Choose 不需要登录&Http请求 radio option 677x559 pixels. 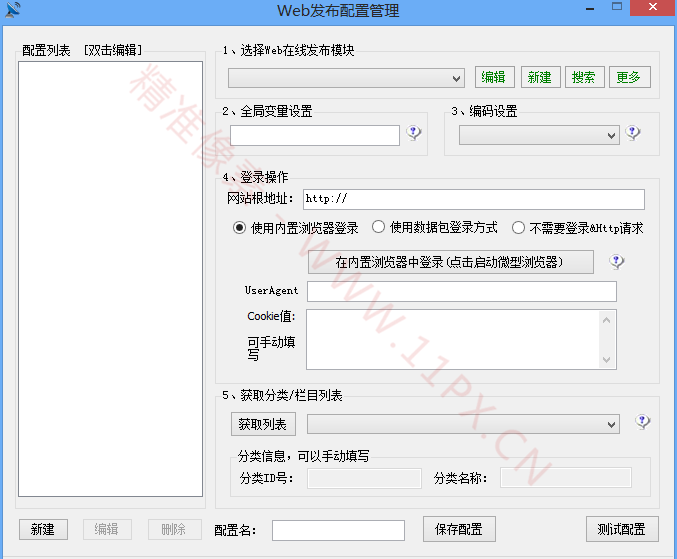(x=519, y=228)
